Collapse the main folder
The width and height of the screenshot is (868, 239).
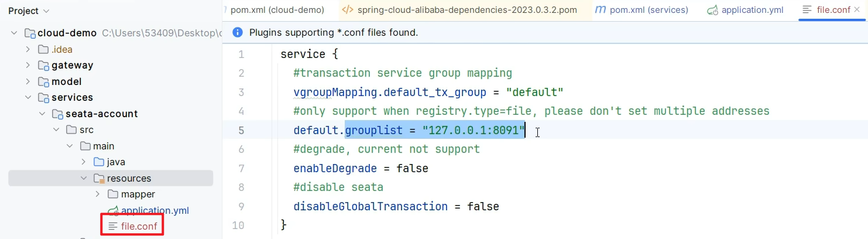click(x=70, y=146)
